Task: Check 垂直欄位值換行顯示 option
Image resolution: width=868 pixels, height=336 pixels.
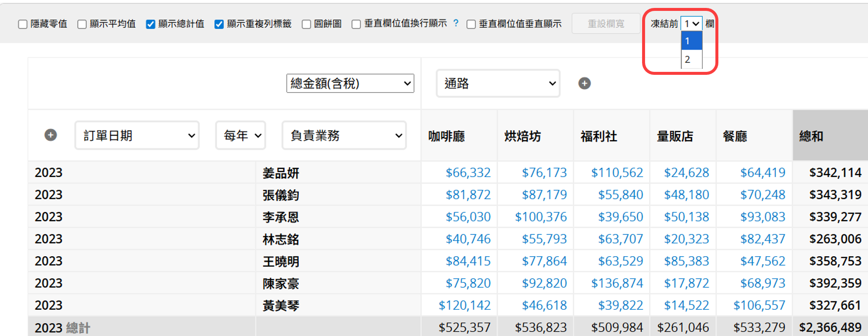Action: pos(356,24)
